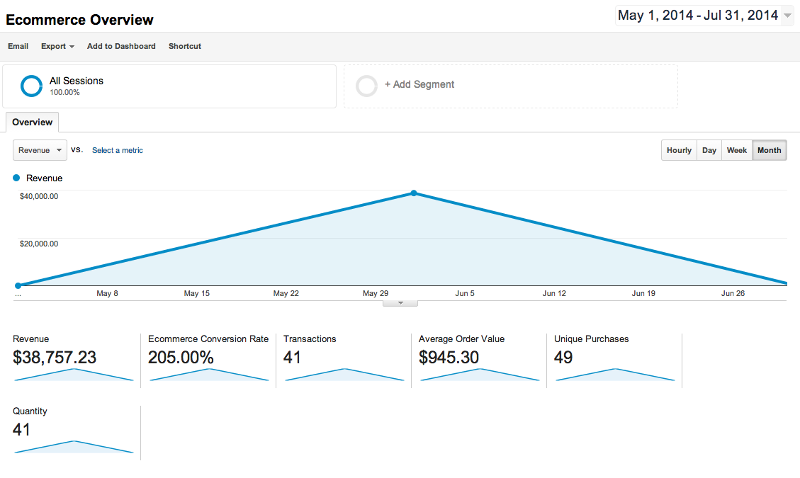Select the Overview tab

(32, 122)
